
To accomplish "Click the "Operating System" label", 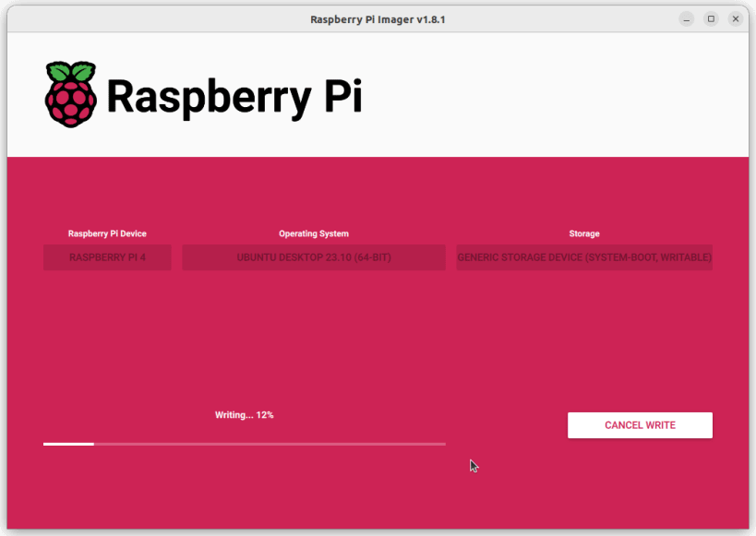I will pyautogui.click(x=314, y=233).
